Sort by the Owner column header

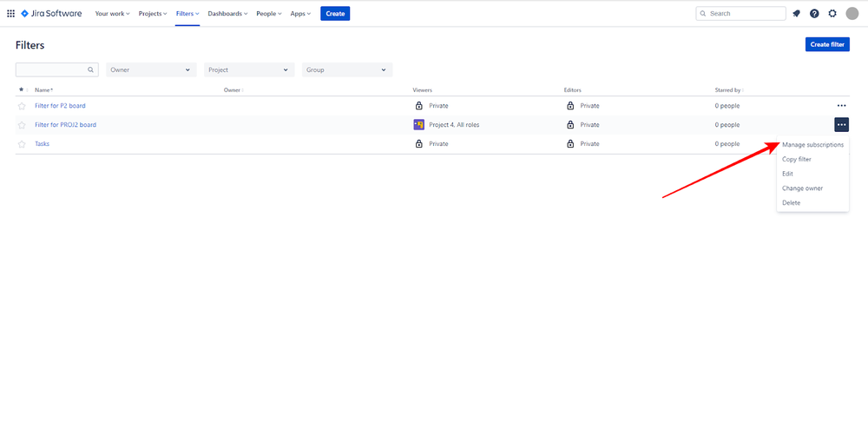(233, 89)
